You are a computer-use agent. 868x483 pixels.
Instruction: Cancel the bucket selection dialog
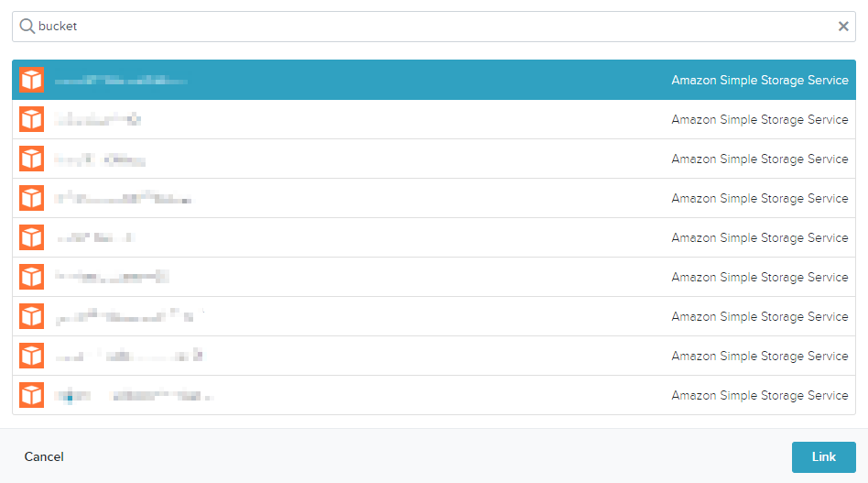click(44, 456)
